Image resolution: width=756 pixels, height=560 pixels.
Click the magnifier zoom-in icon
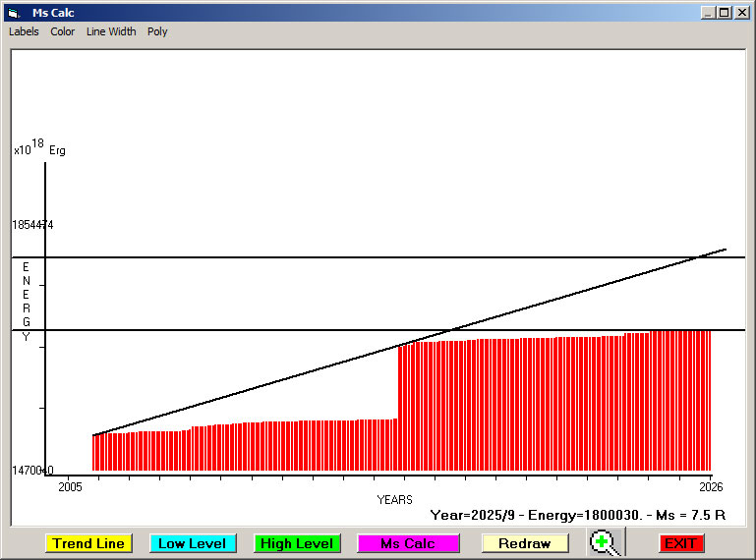[604, 542]
